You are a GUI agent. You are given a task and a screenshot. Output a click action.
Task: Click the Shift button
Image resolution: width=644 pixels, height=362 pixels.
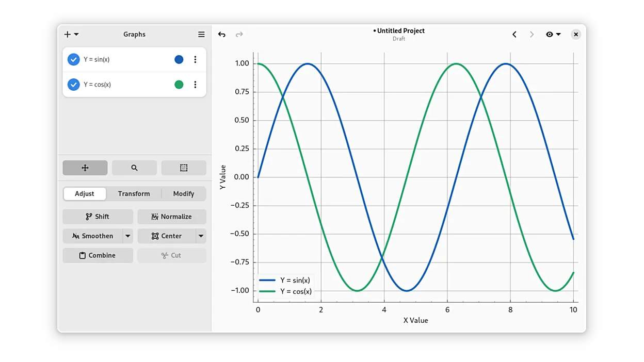click(x=98, y=217)
